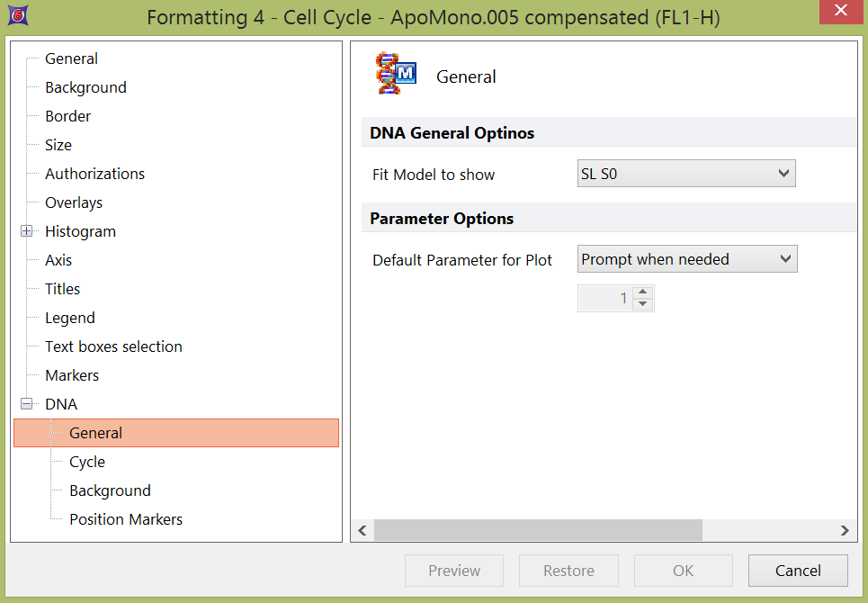Open the Authorizations category
Image resolution: width=868 pixels, height=603 pixels.
point(94,174)
